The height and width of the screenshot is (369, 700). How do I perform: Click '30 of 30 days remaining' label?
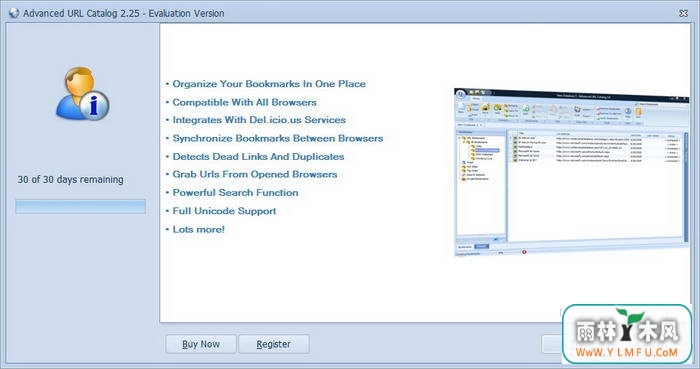(x=71, y=179)
